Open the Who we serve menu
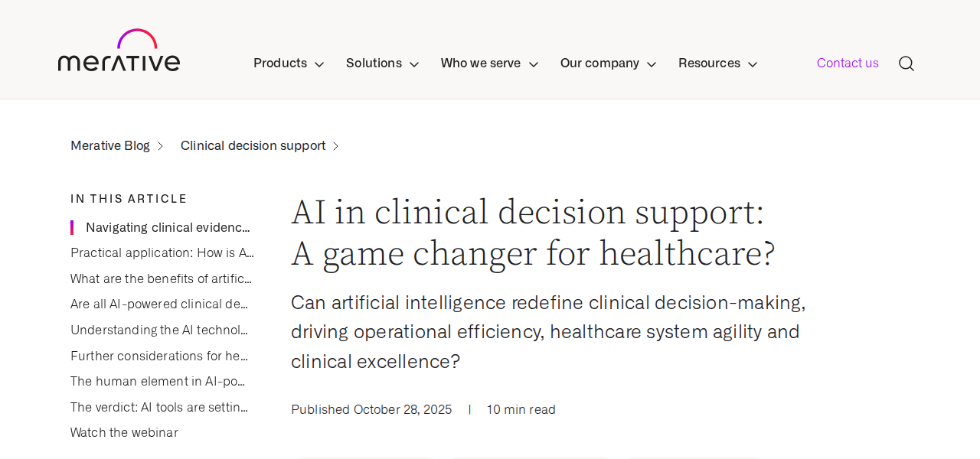Viewport: 980px width, 459px height. pos(489,63)
